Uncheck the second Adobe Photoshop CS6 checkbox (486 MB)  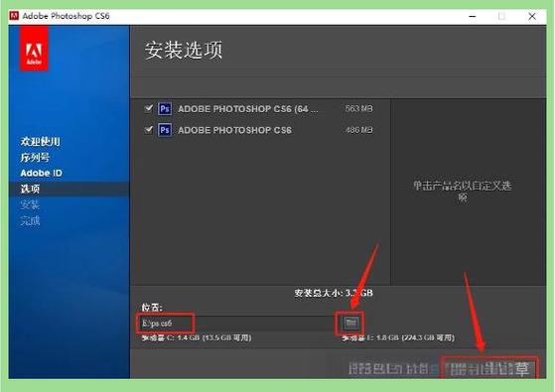point(149,130)
